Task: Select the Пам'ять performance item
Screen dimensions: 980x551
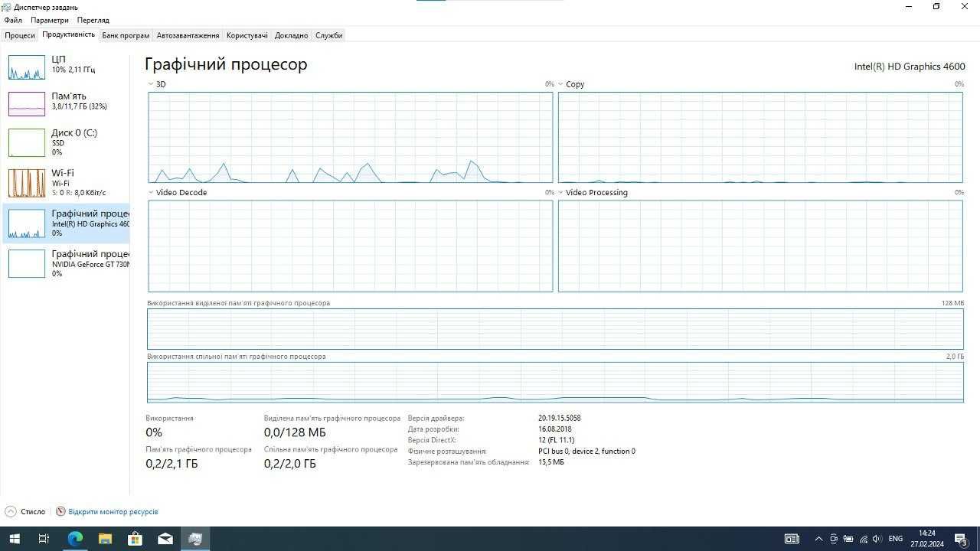Action: point(66,103)
